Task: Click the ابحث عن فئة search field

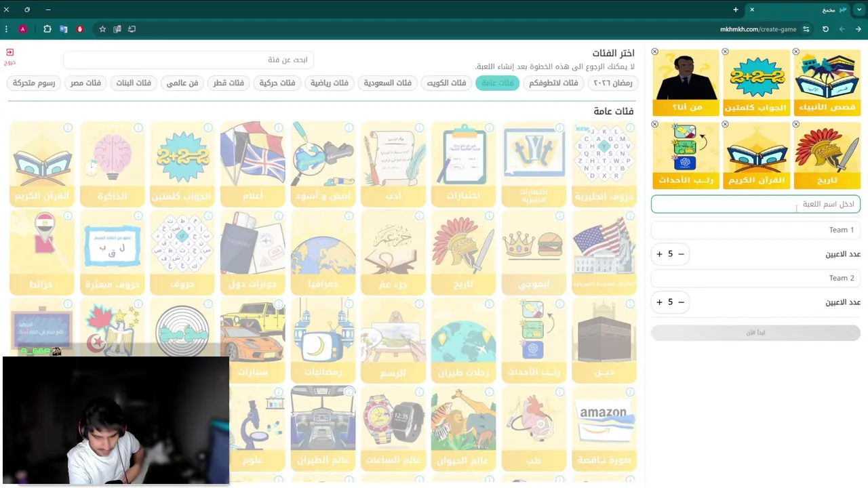Action: tap(189, 60)
